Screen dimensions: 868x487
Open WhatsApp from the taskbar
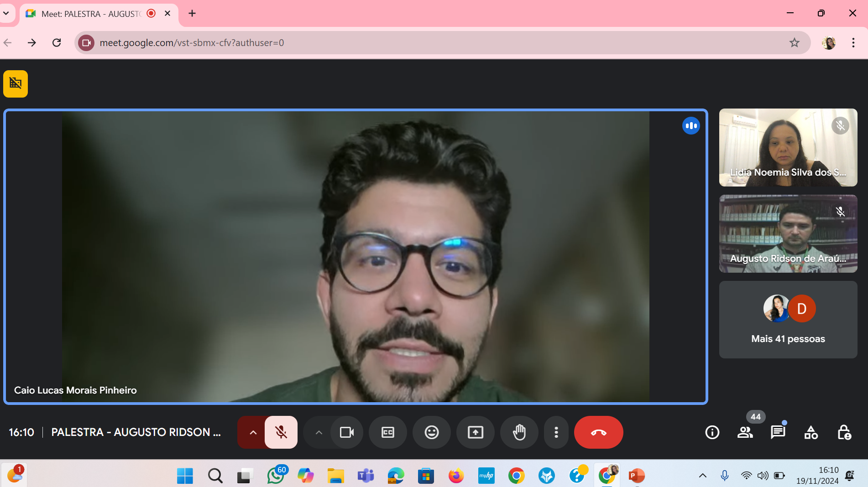point(275,476)
